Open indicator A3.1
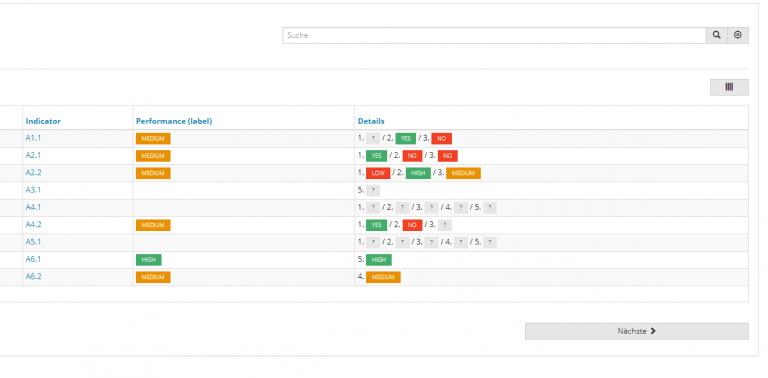768x378 pixels. pyautogui.click(x=33, y=190)
